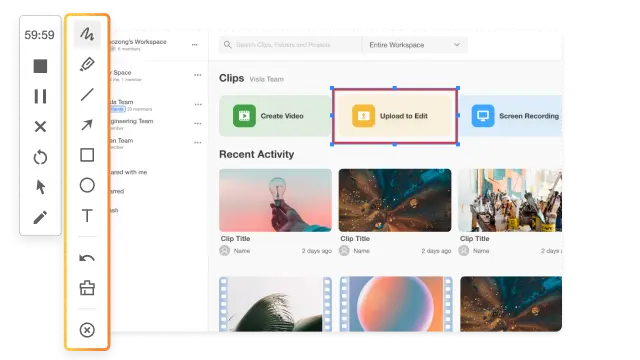The height and width of the screenshot is (360, 640).
Task: Select the highlighter marker tool
Action: click(87, 64)
